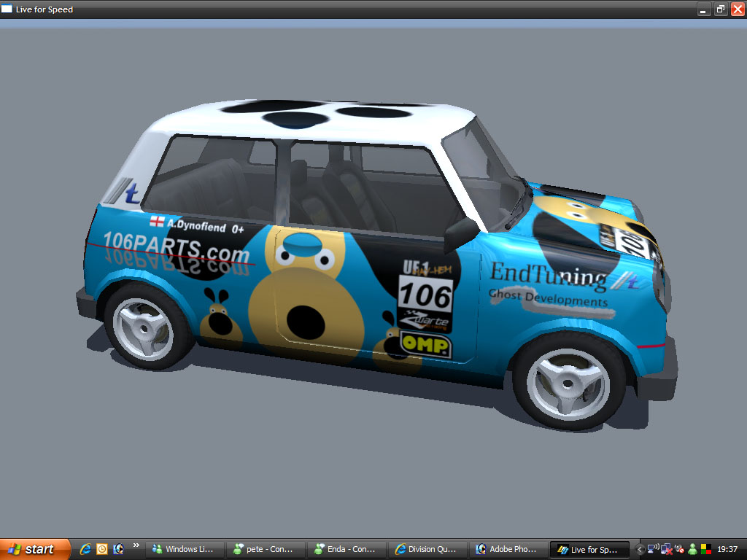This screenshot has height=560, width=747.
Task: Expand hidden system tray icons arrow
Action: pyautogui.click(x=640, y=550)
